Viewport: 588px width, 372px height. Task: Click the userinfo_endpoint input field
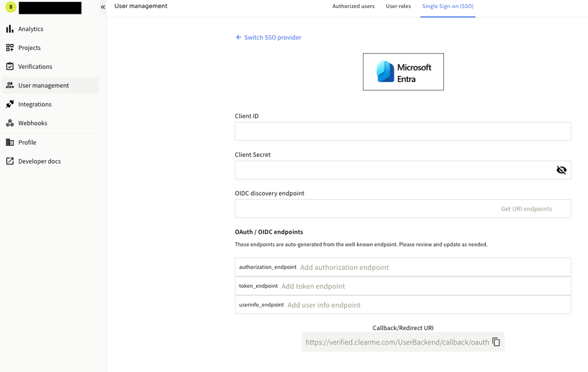point(403,304)
